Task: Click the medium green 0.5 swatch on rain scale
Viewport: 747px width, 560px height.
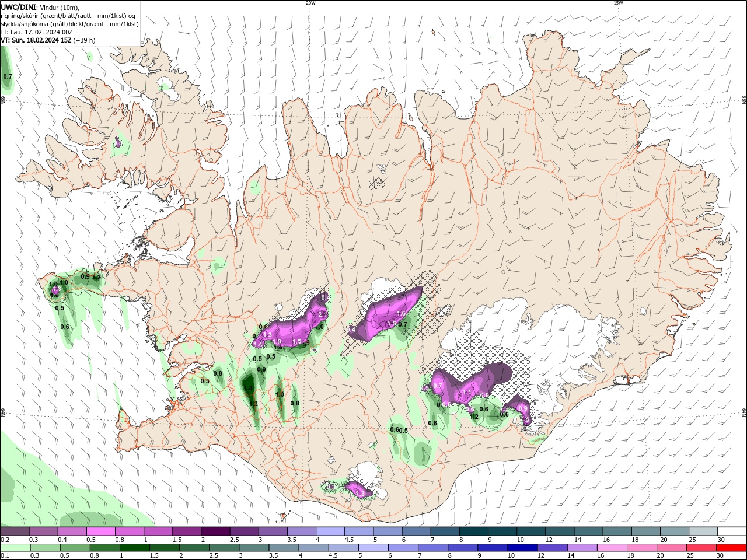Action: pyautogui.click(x=75, y=548)
